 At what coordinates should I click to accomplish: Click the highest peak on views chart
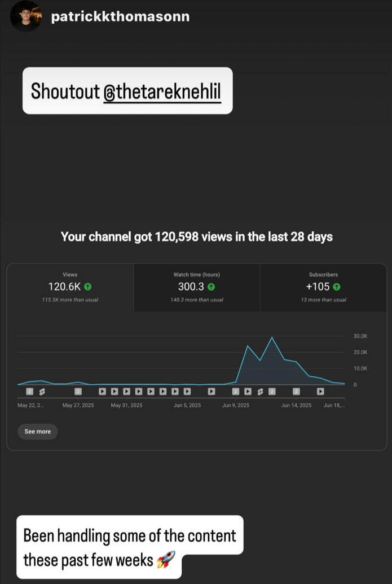click(x=272, y=337)
